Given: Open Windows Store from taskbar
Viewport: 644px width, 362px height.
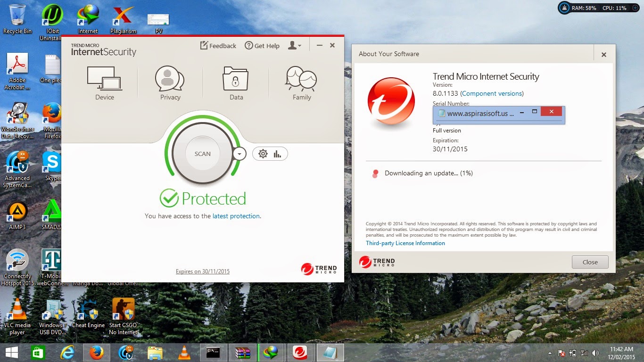Looking at the screenshot, I should 38,353.
